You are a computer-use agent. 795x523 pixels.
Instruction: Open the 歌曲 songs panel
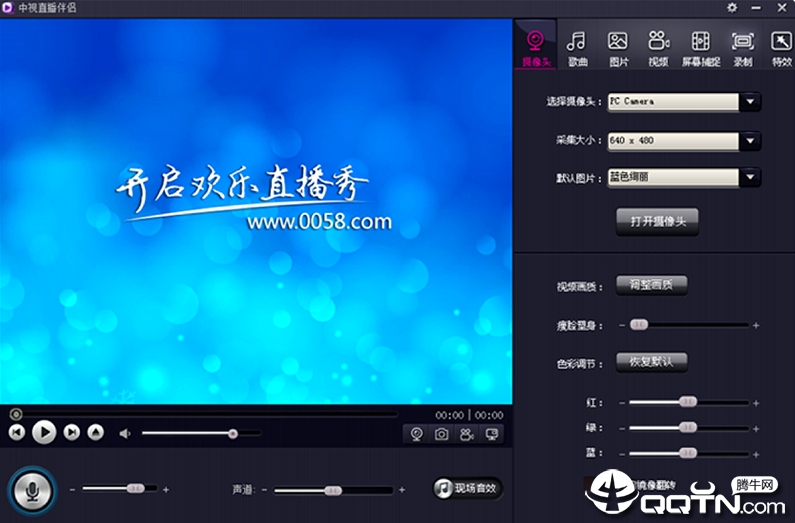(576, 48)
